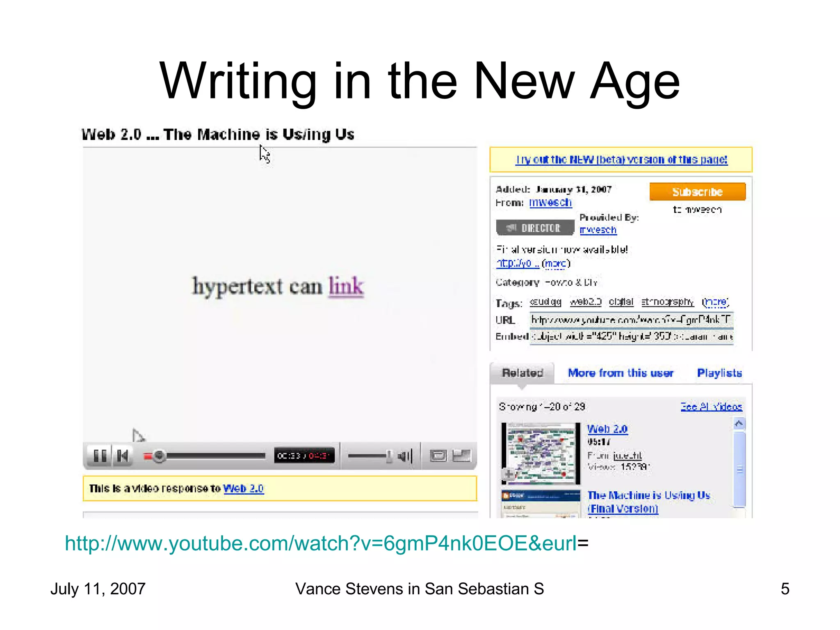Viewport: 840px width, 630px height.
Task: Open the mwesch link next to From
Action: 550,203
